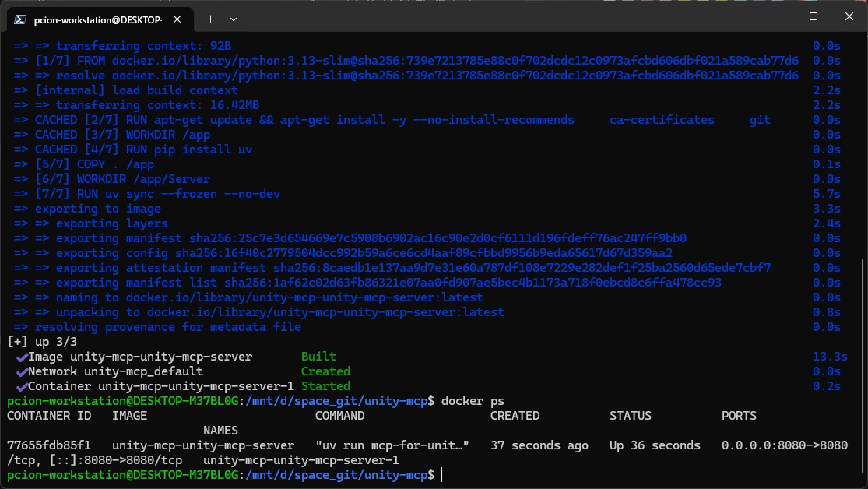Maximize the terminal window

tap(813, 16)
